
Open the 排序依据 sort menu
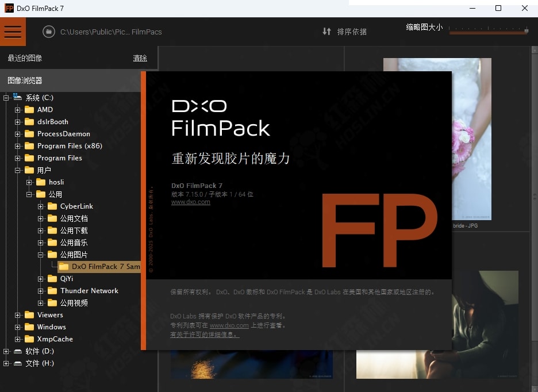click(x=352, y=32)
